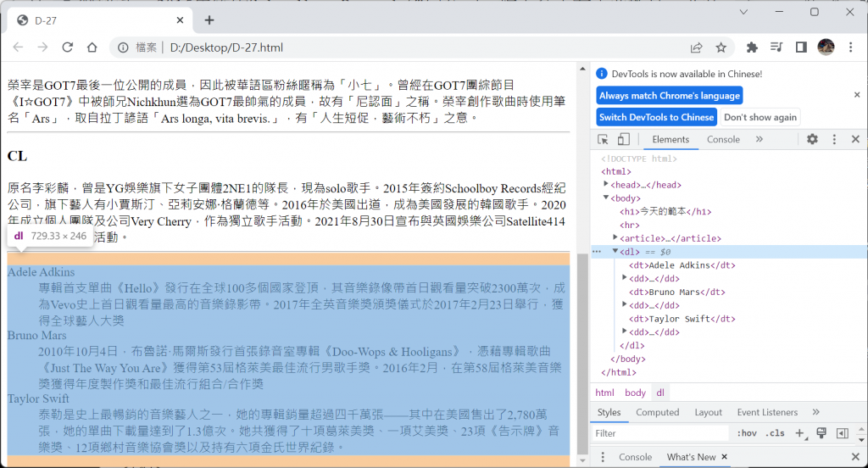The height and width of the screenshot is (468, 868).
Task: Open the tab search chevron
Action: click(743, 12)
